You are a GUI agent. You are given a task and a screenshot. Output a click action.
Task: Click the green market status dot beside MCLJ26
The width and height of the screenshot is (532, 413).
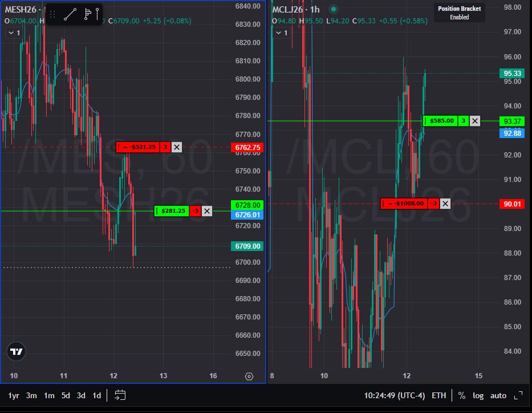coord(332,10)
